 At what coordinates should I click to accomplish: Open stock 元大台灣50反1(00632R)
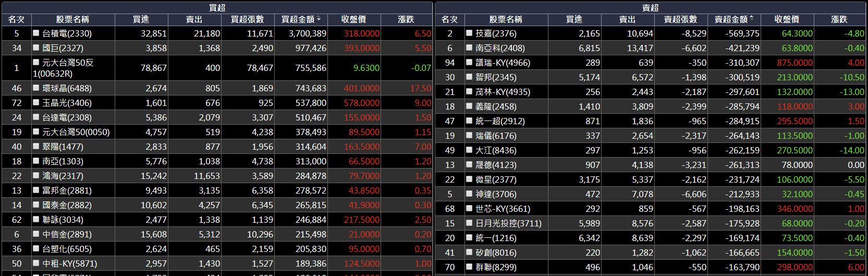(x=63, y=68)
